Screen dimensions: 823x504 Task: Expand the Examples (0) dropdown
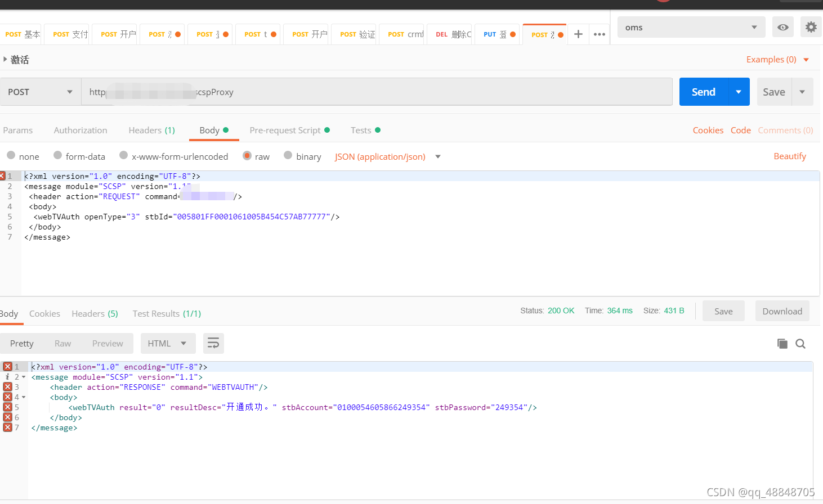777,59
